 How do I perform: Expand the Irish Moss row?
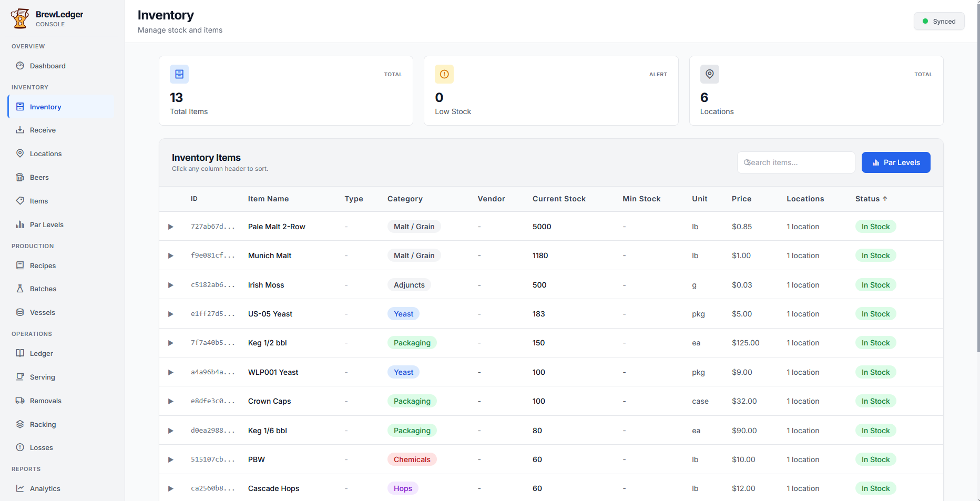(170, 285)
